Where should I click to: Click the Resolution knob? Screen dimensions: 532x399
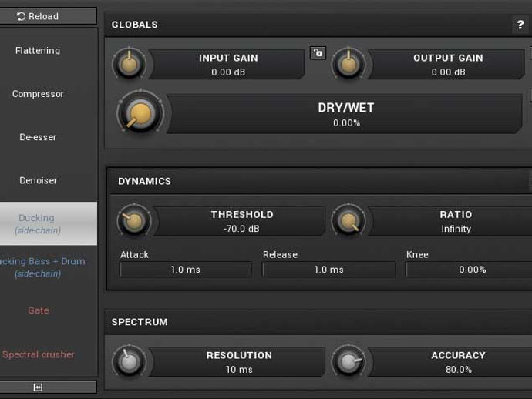point(129,361)
